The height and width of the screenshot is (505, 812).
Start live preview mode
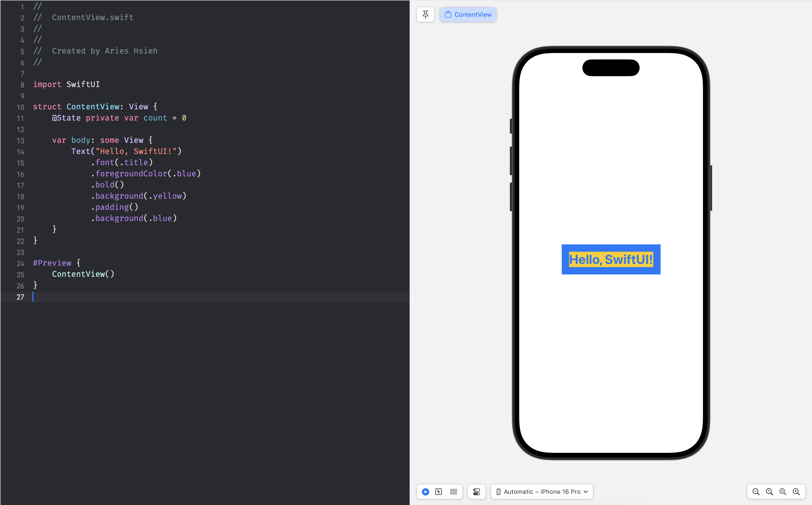(x=425, y=492)
